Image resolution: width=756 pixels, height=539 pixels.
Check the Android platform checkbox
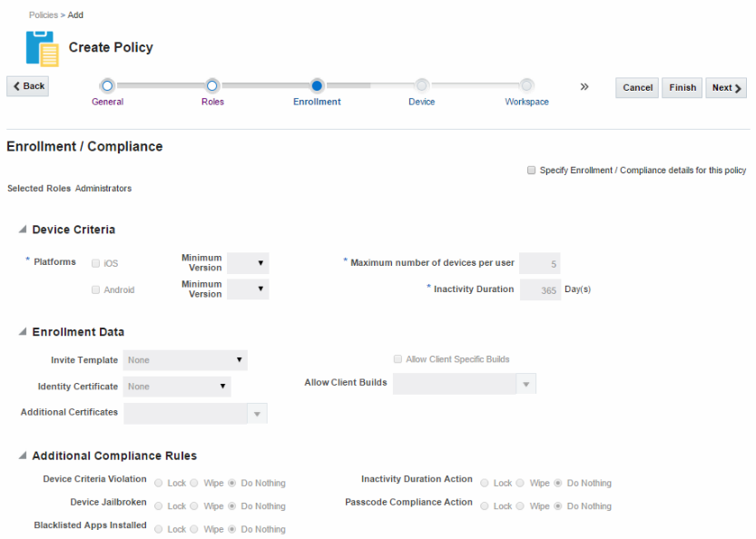coord(95,289)
